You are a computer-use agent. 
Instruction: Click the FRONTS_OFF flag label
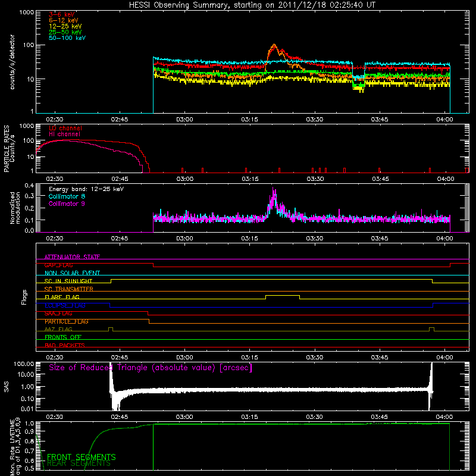(x=63, y=337)
